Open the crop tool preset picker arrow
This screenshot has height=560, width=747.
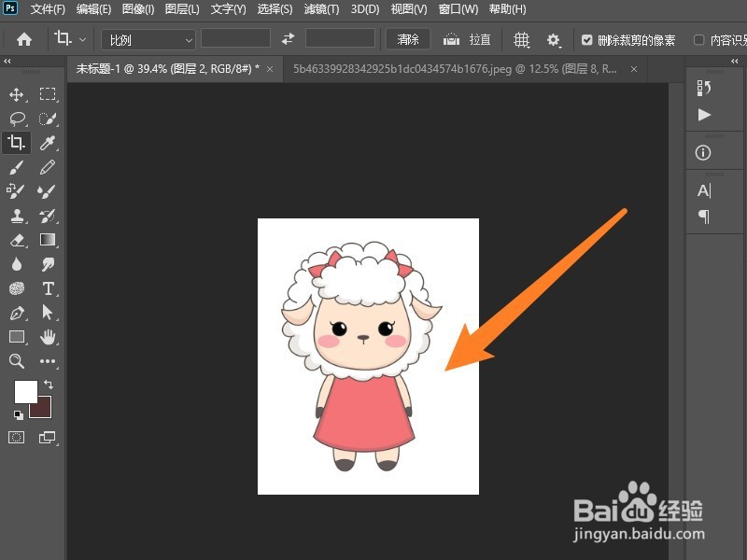(x=82, y=39)
